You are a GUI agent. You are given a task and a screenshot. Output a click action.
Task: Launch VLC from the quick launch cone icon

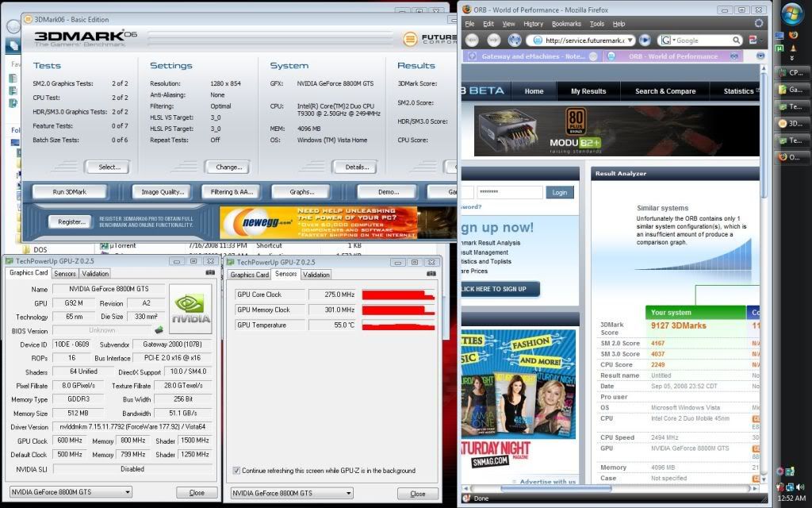click(x=793, y=48)
